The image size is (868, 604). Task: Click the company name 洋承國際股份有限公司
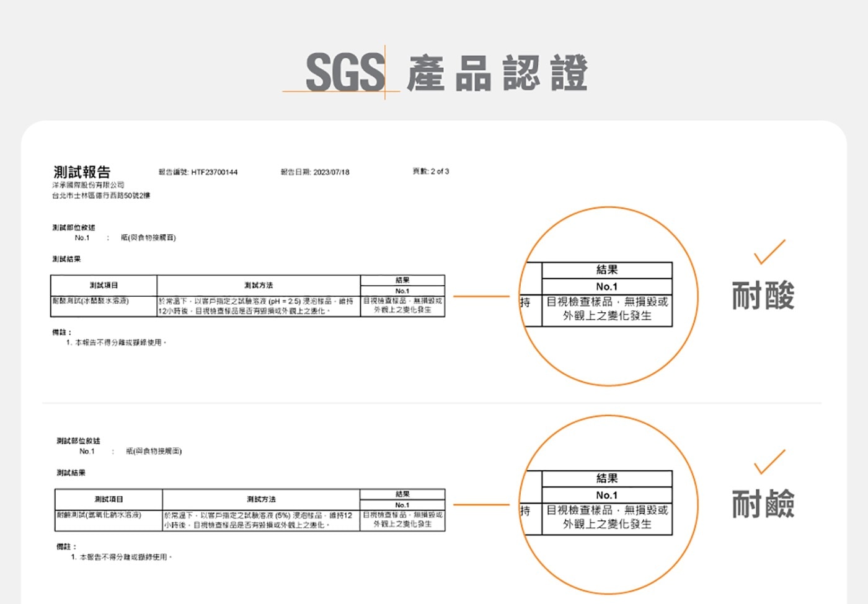click(88, 185)
